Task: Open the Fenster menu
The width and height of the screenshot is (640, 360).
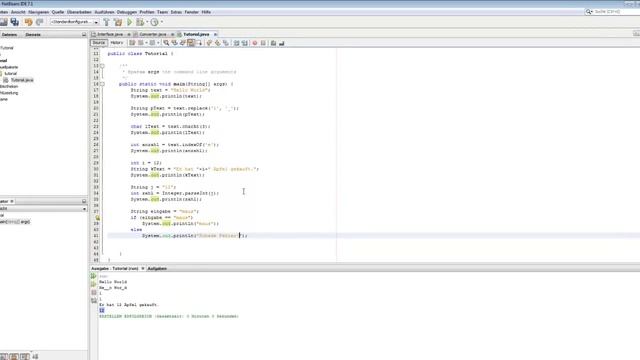Action: [191, 12]
